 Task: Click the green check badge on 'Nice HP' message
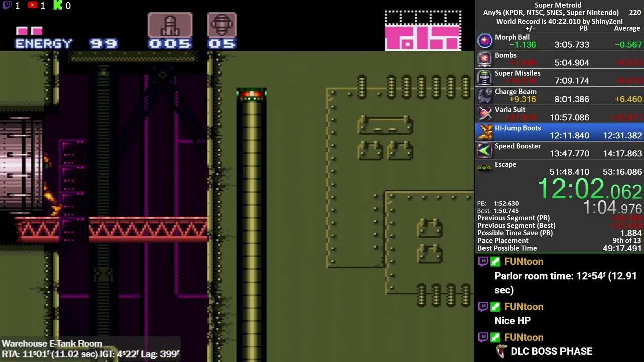[x=496, y=306]
